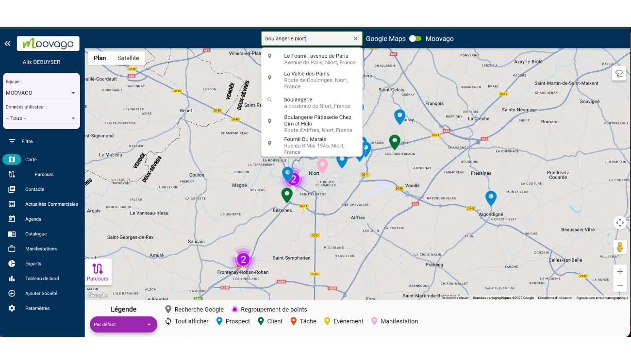This screenshot has width=631, height=364.
Task: Switch to Satellite map view
Action: pos(128,58)
